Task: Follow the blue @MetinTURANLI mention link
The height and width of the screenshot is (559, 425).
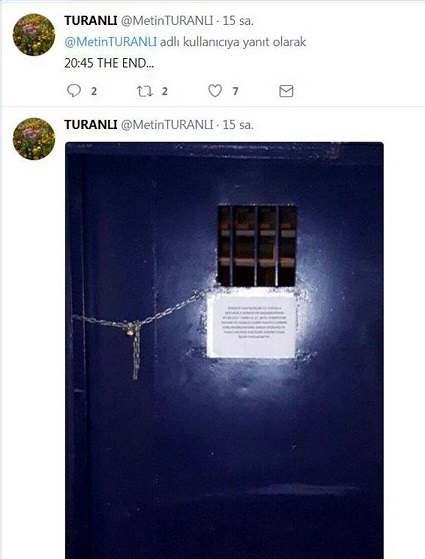Action: point(111,42)
